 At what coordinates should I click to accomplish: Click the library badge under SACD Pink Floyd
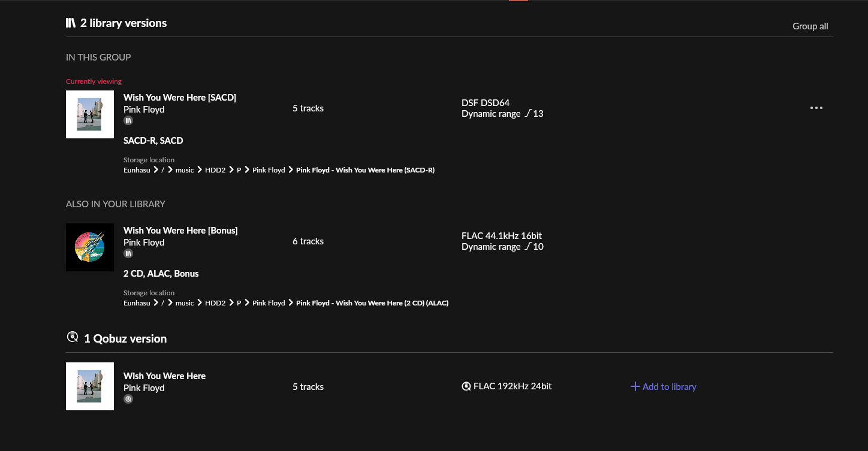128,121
